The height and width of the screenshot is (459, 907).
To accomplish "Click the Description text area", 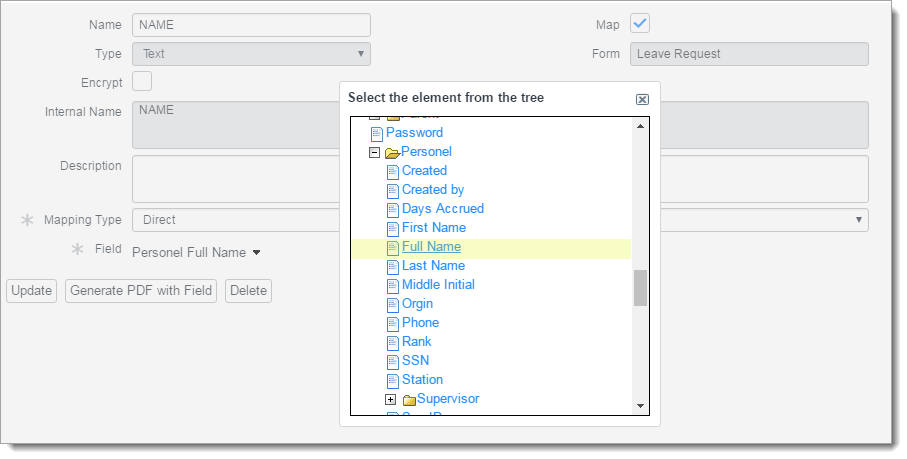I will tap(235, 179).
